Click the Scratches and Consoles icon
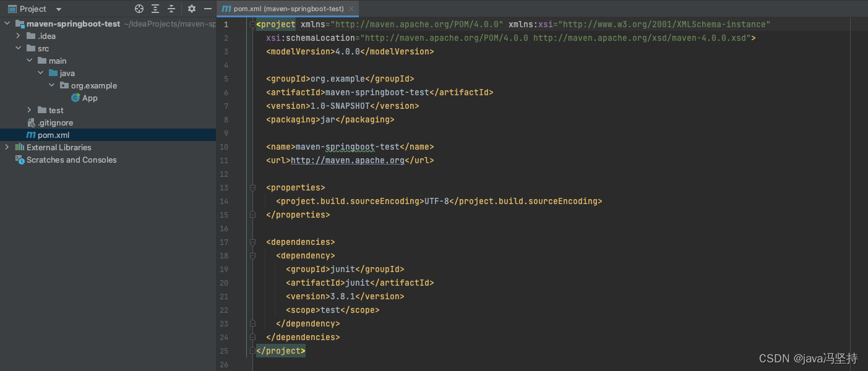Screen dimensions: 868x371 pyautogui.click(x=20, y=160)
